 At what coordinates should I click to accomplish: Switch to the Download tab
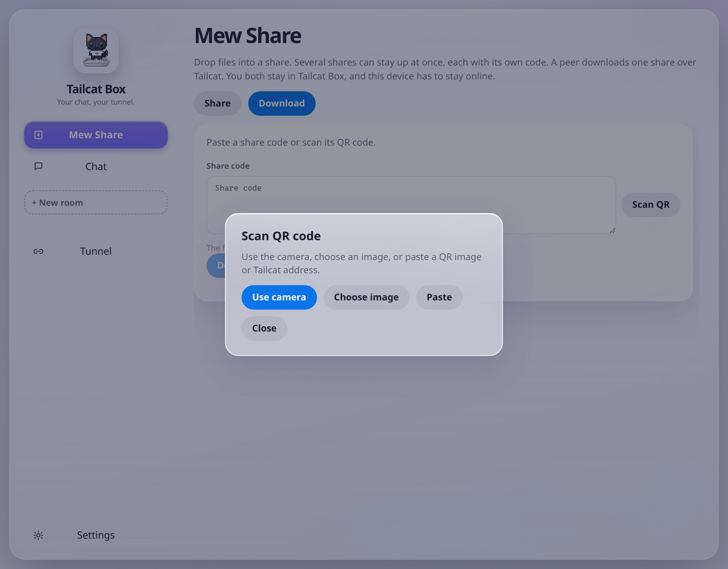282,103
